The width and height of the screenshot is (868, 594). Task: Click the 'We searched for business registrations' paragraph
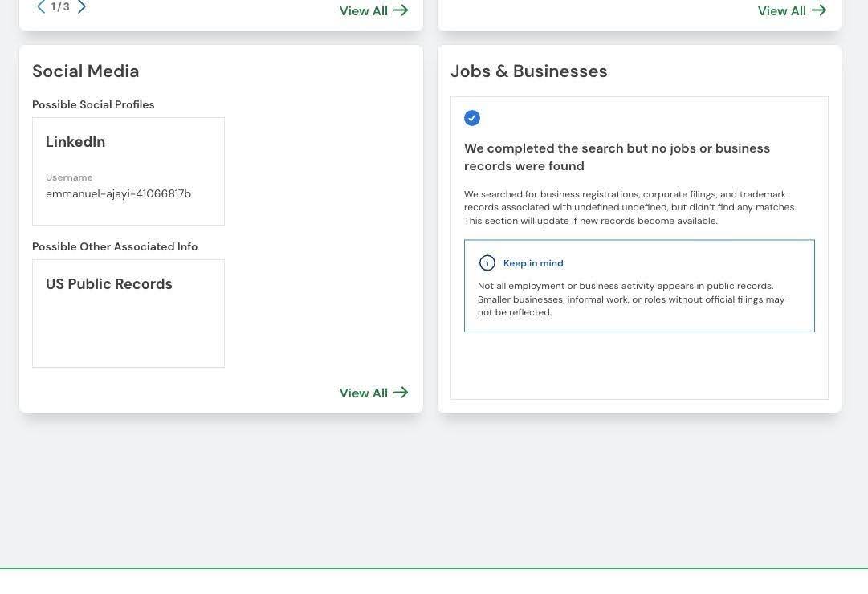click(x=630, y=208)
